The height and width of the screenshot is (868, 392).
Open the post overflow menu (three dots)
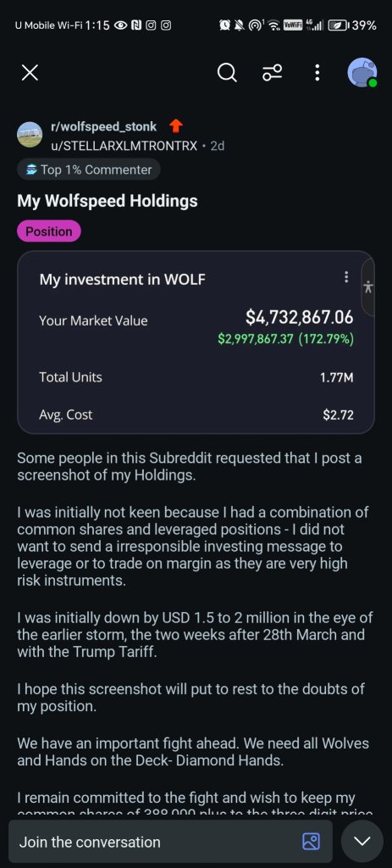pyautogui.click(x=317, y=73)
